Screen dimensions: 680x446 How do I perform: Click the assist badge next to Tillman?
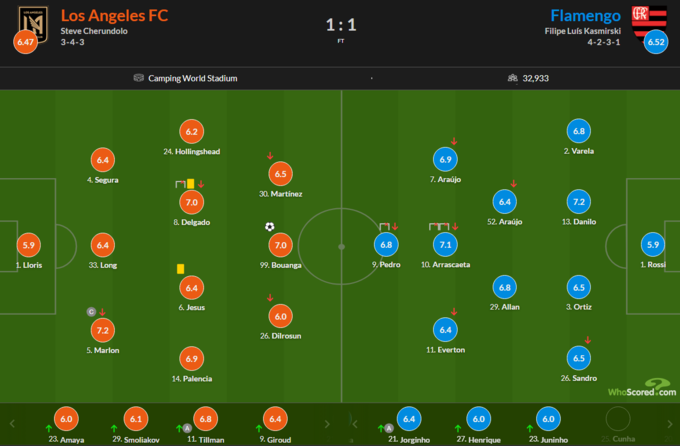coord(187,428)
